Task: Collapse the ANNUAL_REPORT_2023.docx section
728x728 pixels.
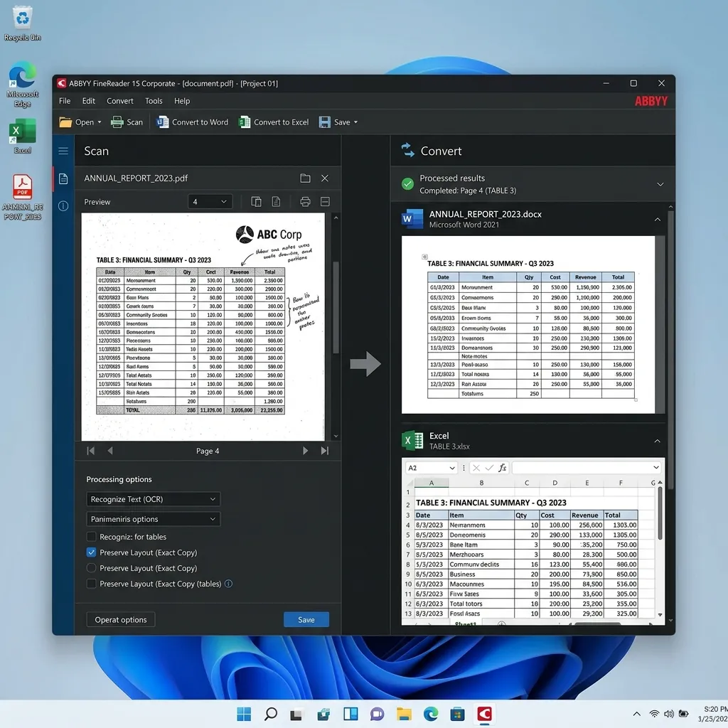Action: coord(658,219)
